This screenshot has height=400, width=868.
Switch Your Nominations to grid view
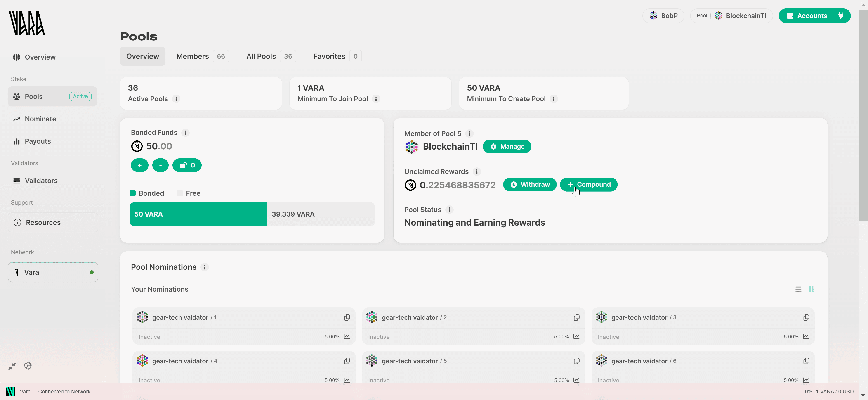[811, 289]
